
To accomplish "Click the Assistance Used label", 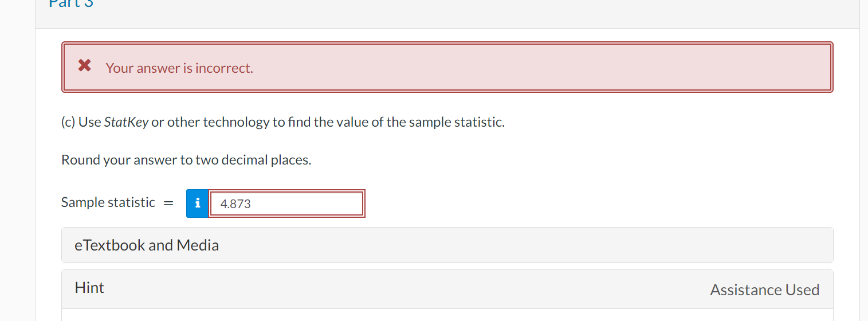I will click(764, 290).
